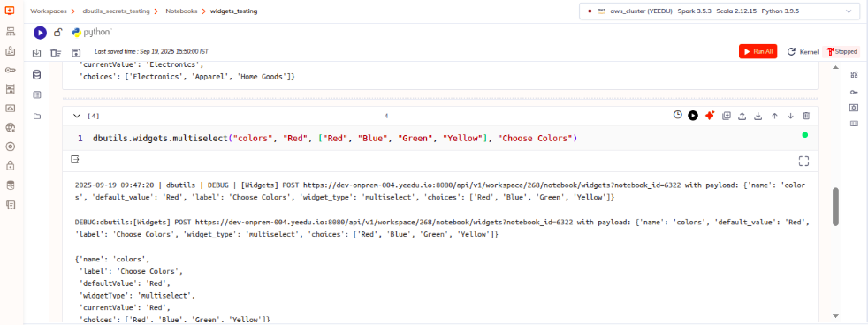Image resolution: width=868 pixels, height=325 pixels.
Task: Click the widgets_testing breadcrumb title
Action: click(233, 11)
